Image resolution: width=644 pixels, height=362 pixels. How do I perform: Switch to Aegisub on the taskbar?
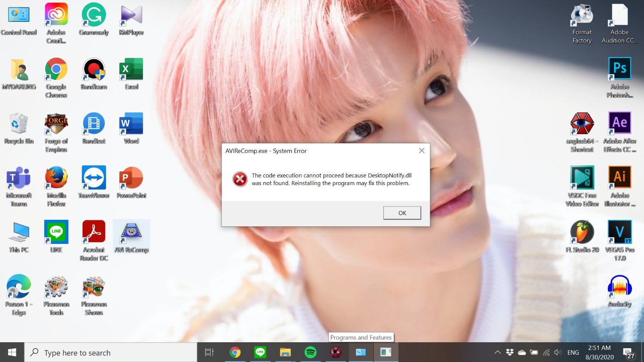[335, 352]
